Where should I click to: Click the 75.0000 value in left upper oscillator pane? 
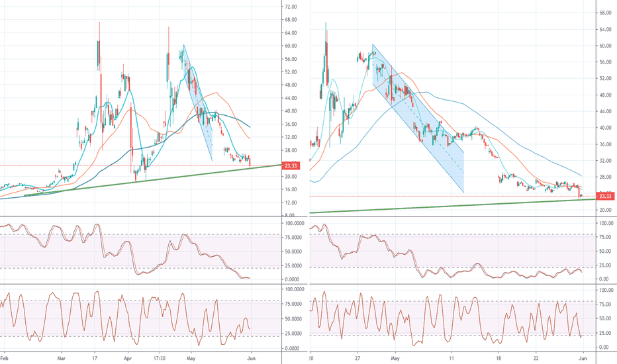coord(294,238)
